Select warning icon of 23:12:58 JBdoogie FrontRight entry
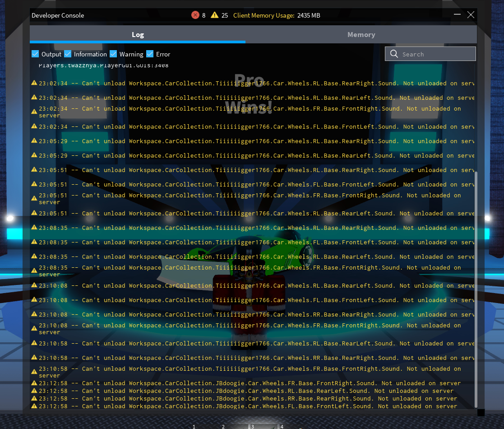 (34, 383)
